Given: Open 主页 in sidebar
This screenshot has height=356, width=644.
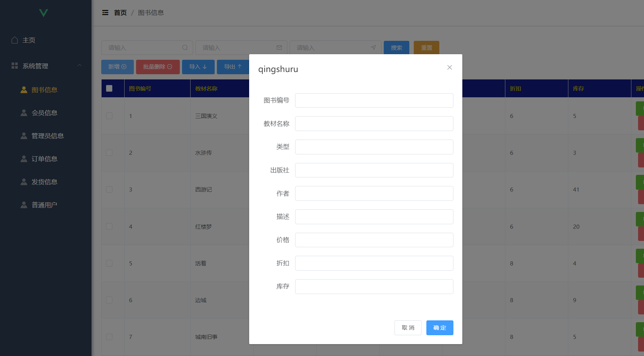Looking at the screenshot, I should pos(46,40).
